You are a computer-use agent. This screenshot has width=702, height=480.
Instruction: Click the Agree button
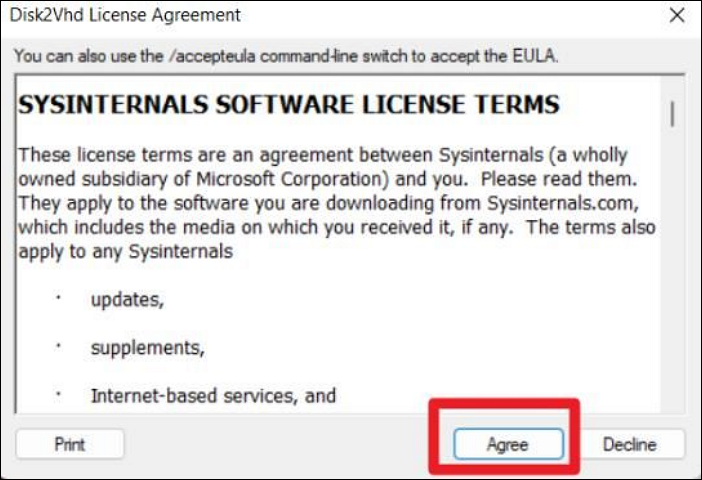click(508, 444)
